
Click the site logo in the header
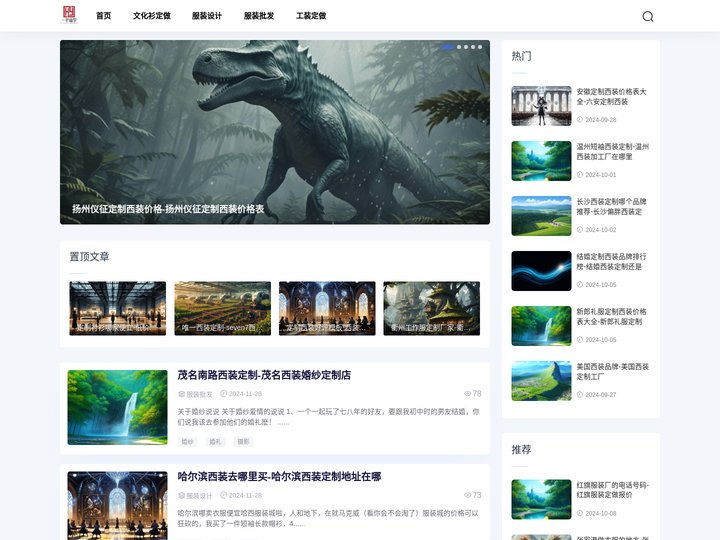pos(69,15)
